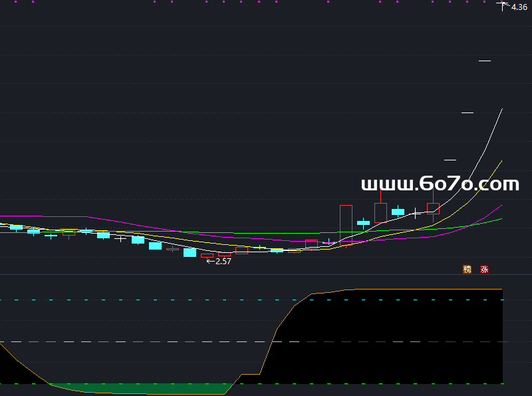
Task: Select the third-highest limit-up dash candle
Action: tap(467, 112)
